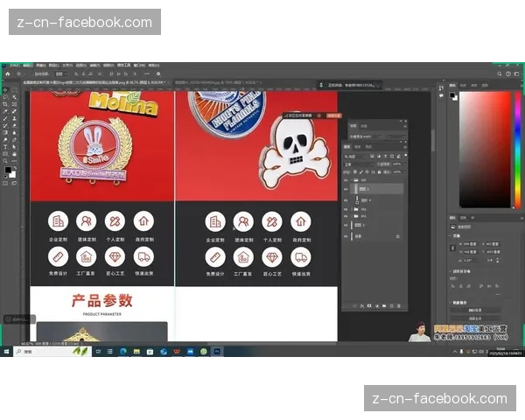Viewport: 525px width, 420px height.
Task: Select the Eyedropper tool
Action: 6,111
